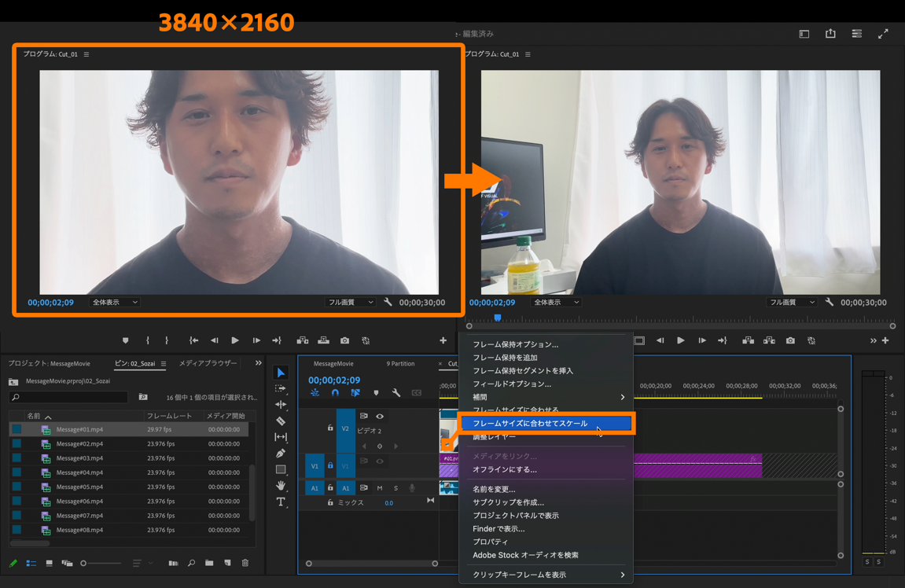
Task: Select the Selection arrow tool
Action: 281,373
